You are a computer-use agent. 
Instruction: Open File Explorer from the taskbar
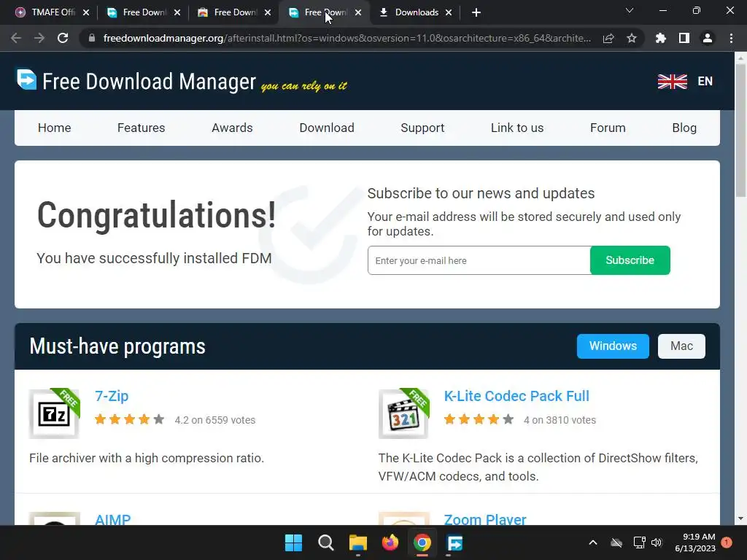[x=357, y=542]
